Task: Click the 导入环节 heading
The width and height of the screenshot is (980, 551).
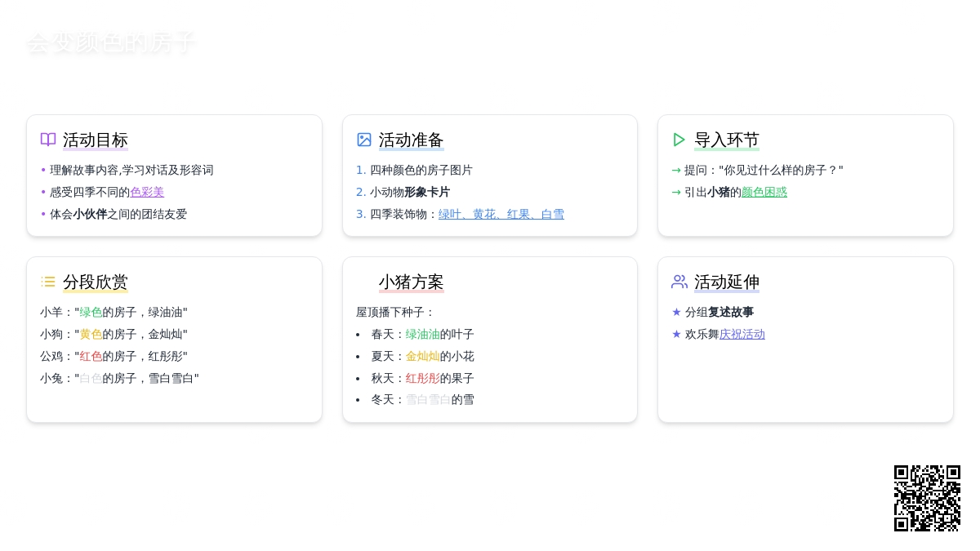Action: (727, 140)
